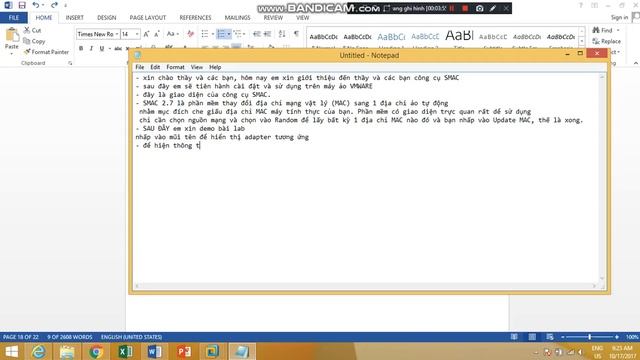Click the zoom out minus button

coord(563,337)
